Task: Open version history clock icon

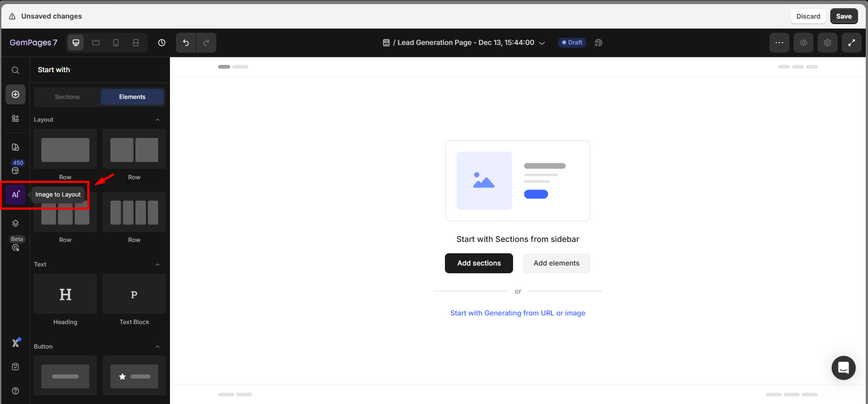Action: click(x=162, y=43)
